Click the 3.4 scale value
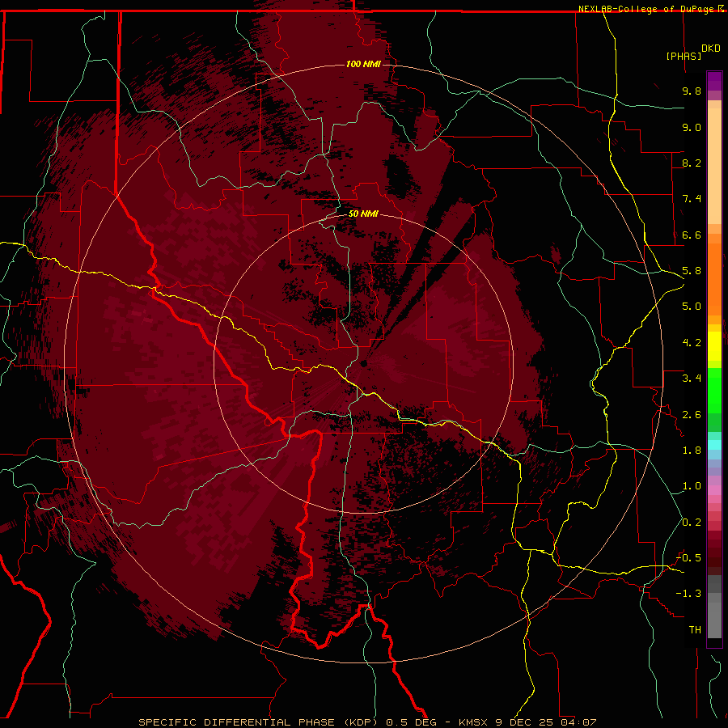728x728 pixels. [x=692, y=379]
